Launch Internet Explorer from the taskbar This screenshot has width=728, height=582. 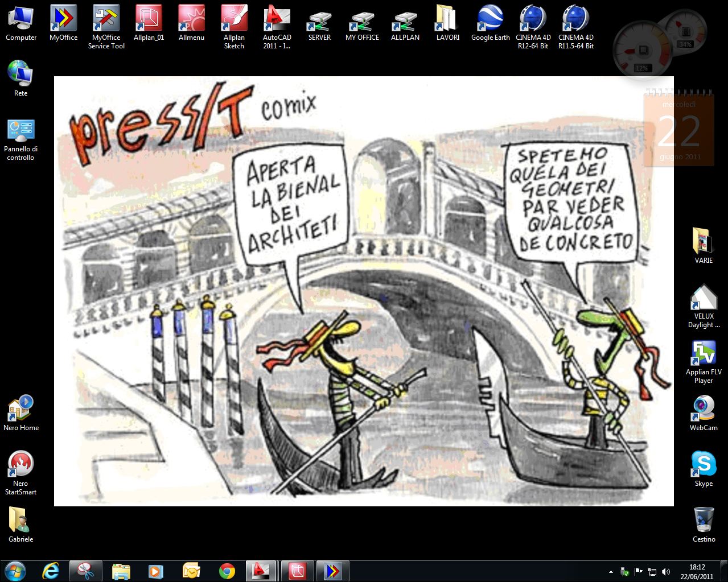[x=51, y=571]
